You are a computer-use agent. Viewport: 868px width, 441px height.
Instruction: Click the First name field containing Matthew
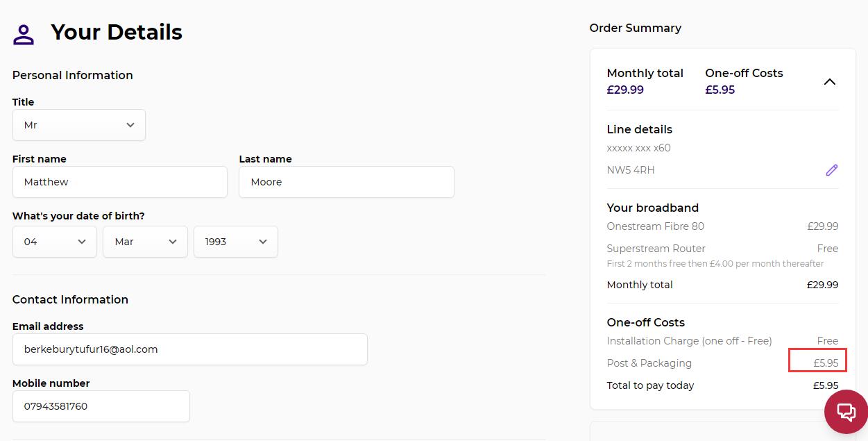(x=120, y=182)
